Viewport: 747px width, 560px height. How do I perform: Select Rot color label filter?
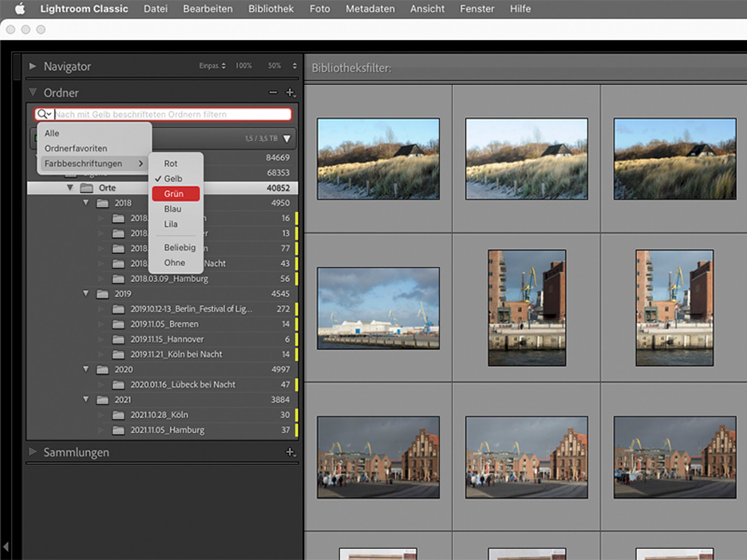pyautogui.click(x=171, y=164)
